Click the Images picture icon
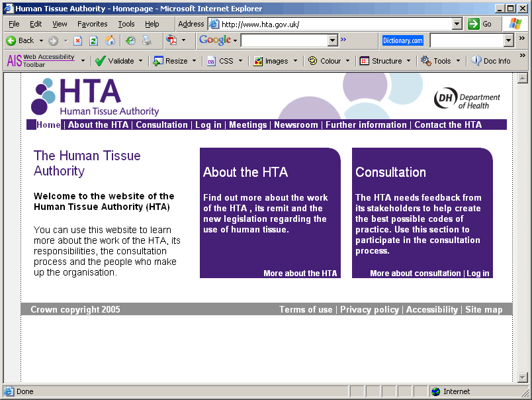The height and width of the screenshot is (400, 532). point(258,61)
